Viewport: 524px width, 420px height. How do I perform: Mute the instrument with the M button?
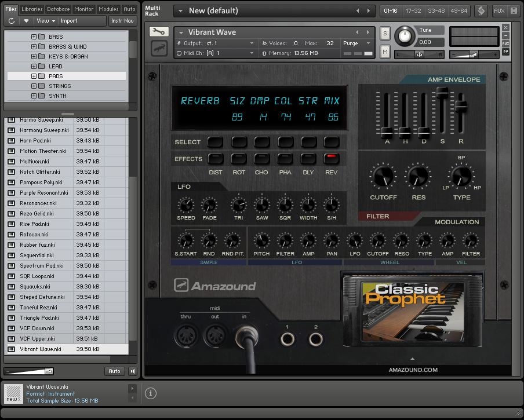pos(385,52)
